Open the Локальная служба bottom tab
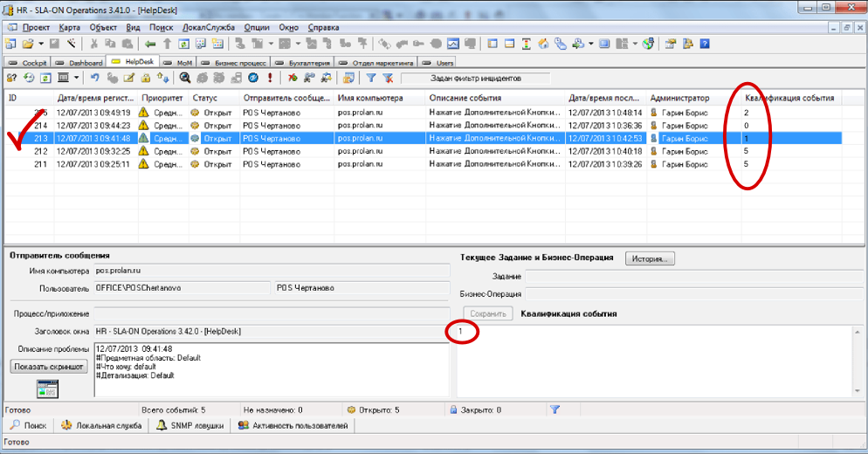 click(x=101, y=425)
